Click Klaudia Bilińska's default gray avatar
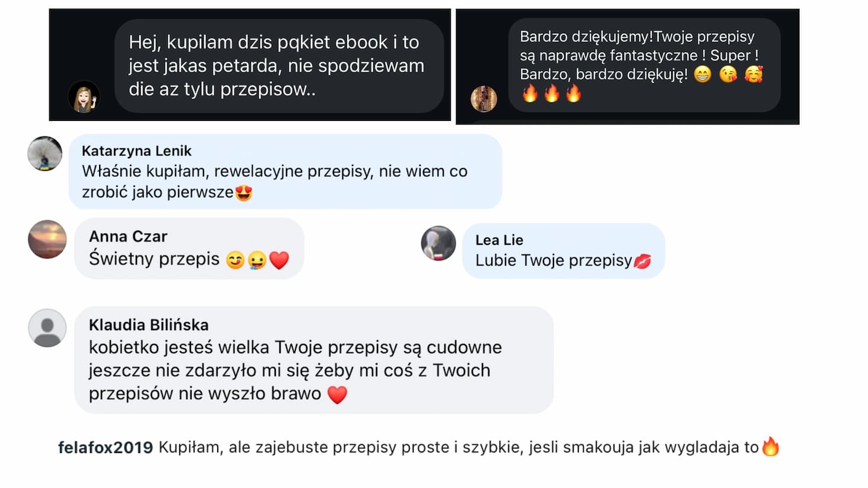Image resolution: width=868 pixels, height=488 pixels. tap(47, 328)
